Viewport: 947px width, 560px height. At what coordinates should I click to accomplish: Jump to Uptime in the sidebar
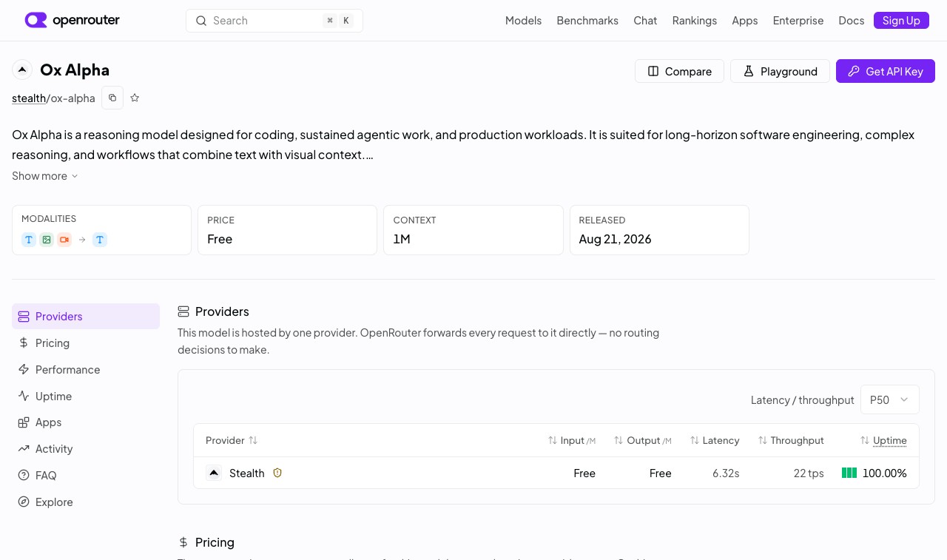coord(86,397)
